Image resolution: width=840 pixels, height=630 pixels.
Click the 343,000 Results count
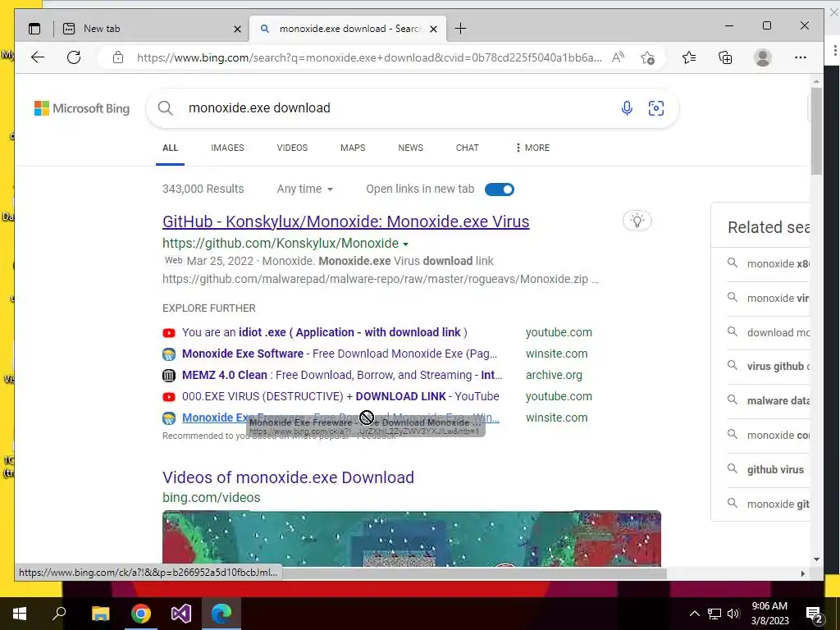[x=203, y=189]
